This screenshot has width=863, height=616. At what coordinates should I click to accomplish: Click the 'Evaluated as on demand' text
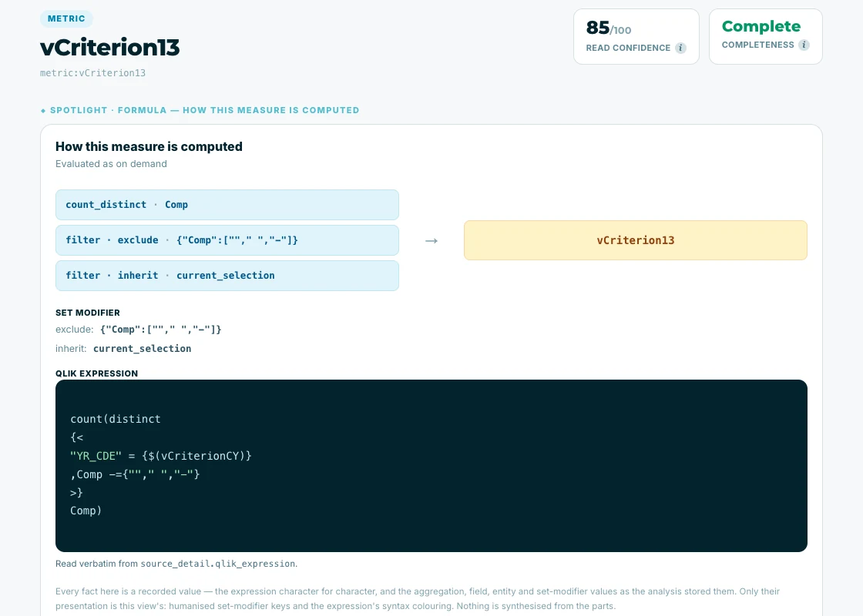point(111,164)
